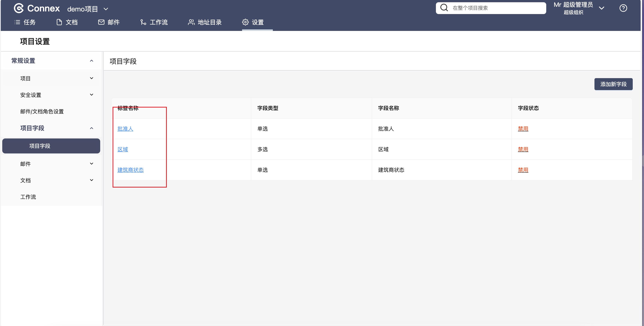Image resolution: width=644 pixels, height=326 pixels.
Task: Open the 批准人 field link
Action: (x=125, y=129)
